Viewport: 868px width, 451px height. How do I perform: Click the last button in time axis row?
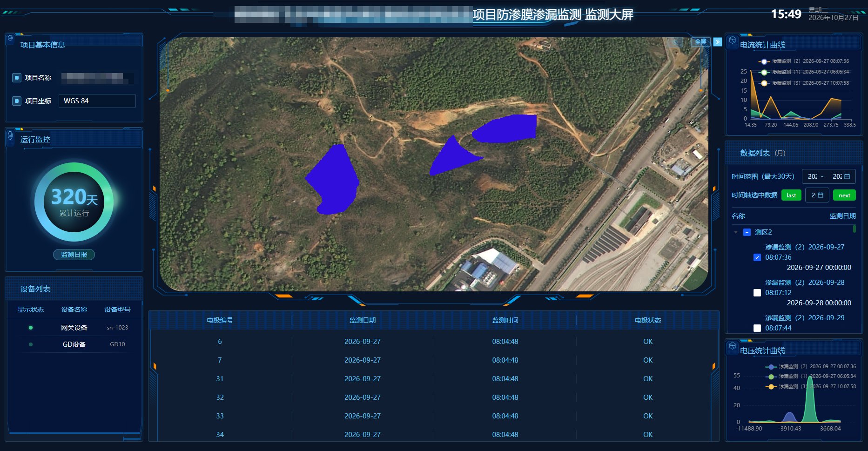pos(791,195)
